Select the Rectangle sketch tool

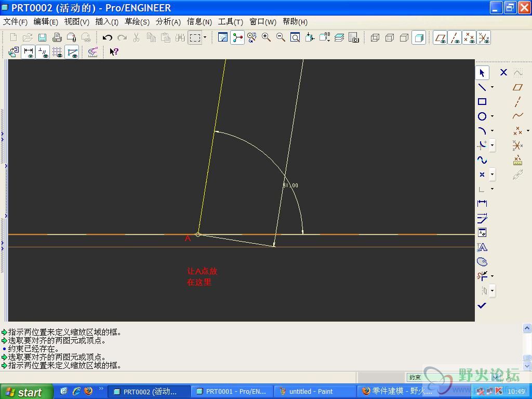point(482,102)
